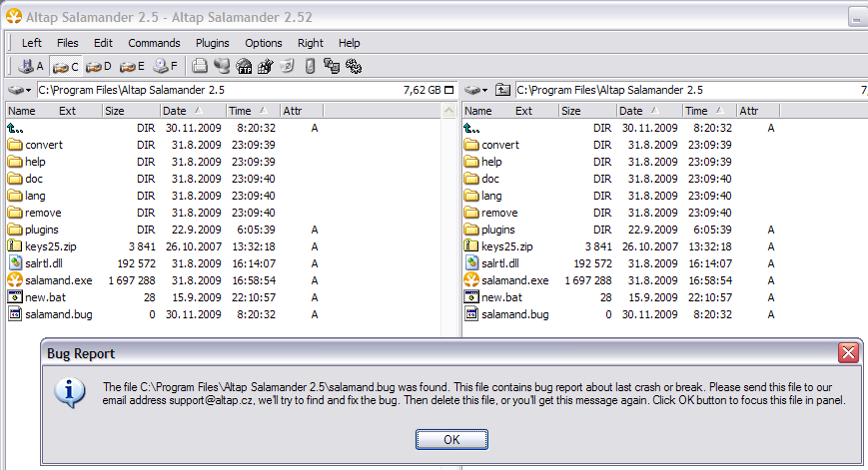Click the left panel scrollbar up arrow

[448, 111]
